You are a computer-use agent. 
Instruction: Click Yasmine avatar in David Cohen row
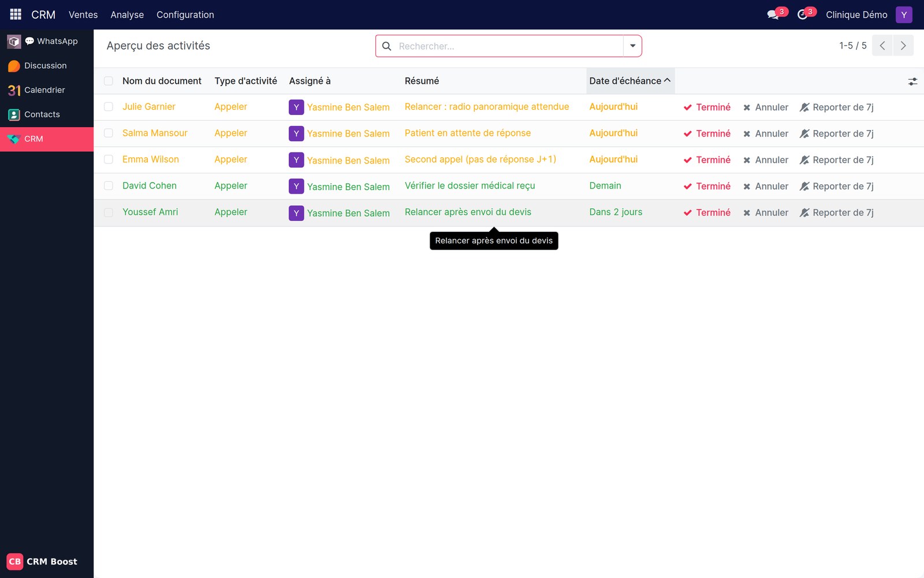tap(296, 186)
